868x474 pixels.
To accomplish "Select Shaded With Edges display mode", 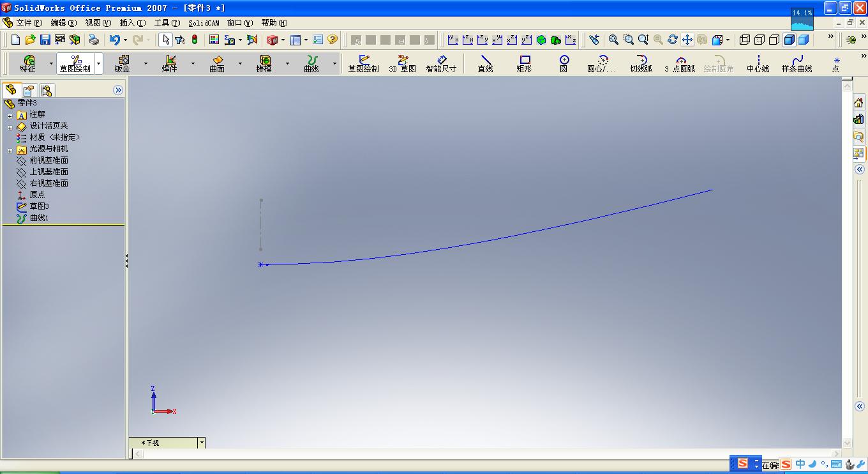I will click(789, 40).
